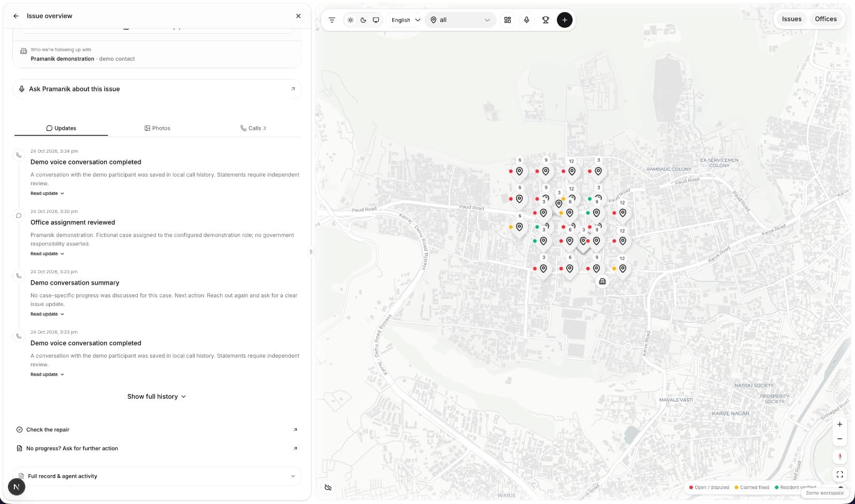Image resolution: width=855 pixels, height=504 pixels.
Task: Ask Pramanik about this issue
Action: click(157, 89)
